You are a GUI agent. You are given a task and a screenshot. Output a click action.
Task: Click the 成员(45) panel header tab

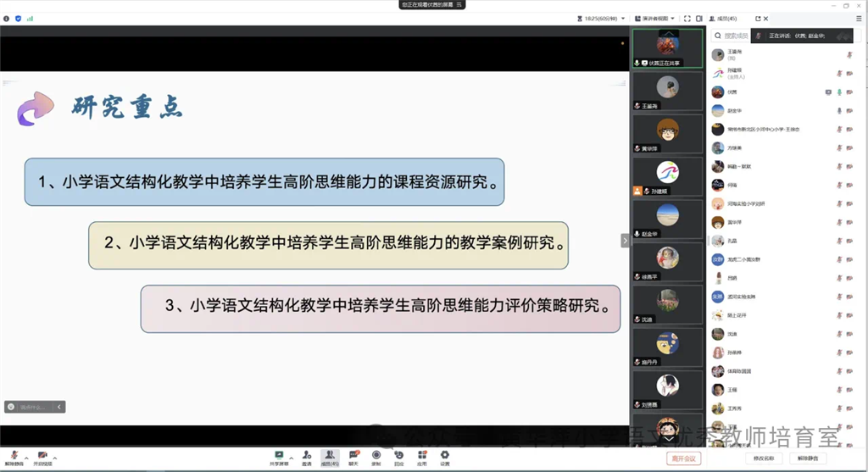pyautogui.click(x=723, y=19)
